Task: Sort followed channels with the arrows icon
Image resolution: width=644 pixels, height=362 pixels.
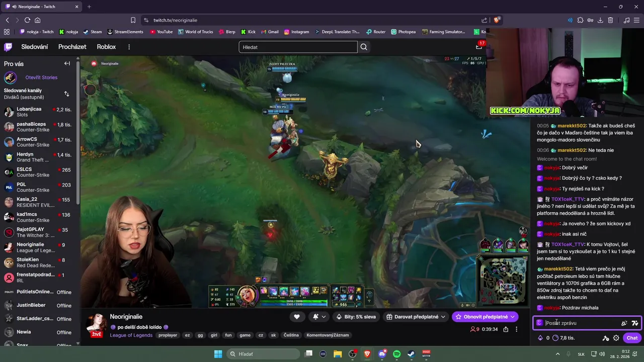Action: 67,94
